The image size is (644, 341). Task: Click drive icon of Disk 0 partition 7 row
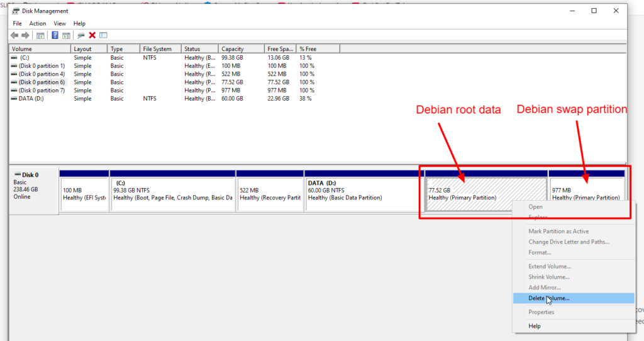14,91
